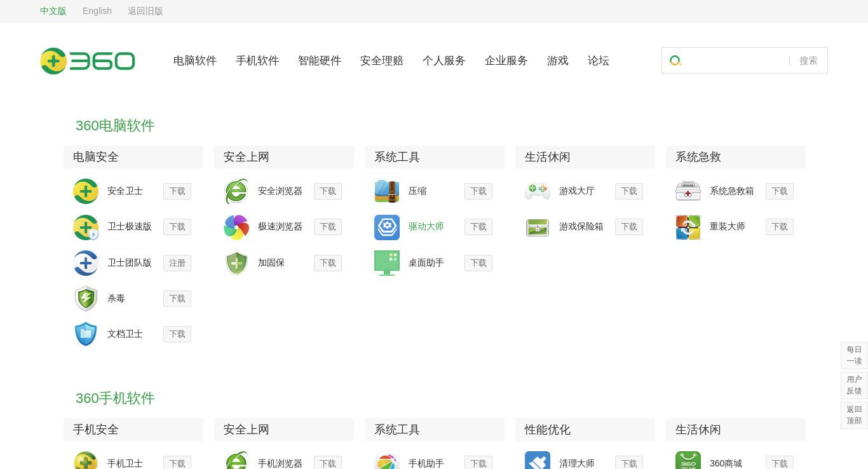868x469 pixels.
Task: Click the 压缩 archive icon
Action: 387,191
